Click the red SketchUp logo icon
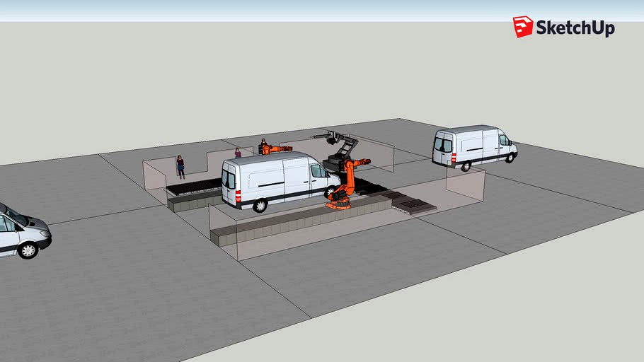 (523, 27)
